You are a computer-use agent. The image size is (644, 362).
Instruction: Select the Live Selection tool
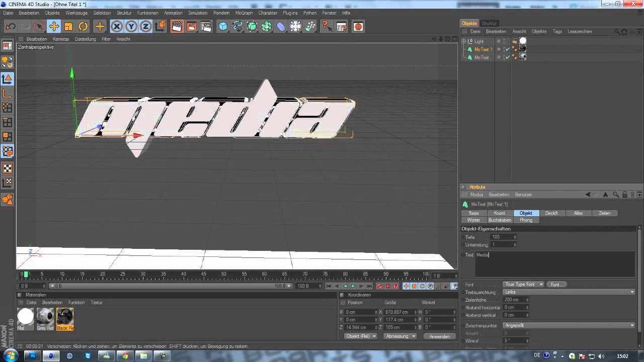click(x=39, y=27)
